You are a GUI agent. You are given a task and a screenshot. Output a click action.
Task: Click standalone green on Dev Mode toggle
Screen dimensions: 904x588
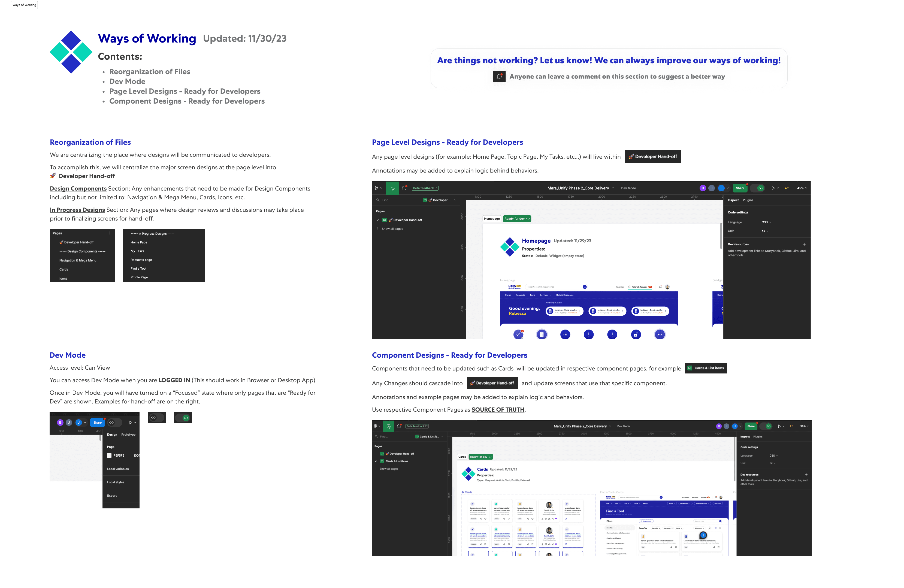183,418
